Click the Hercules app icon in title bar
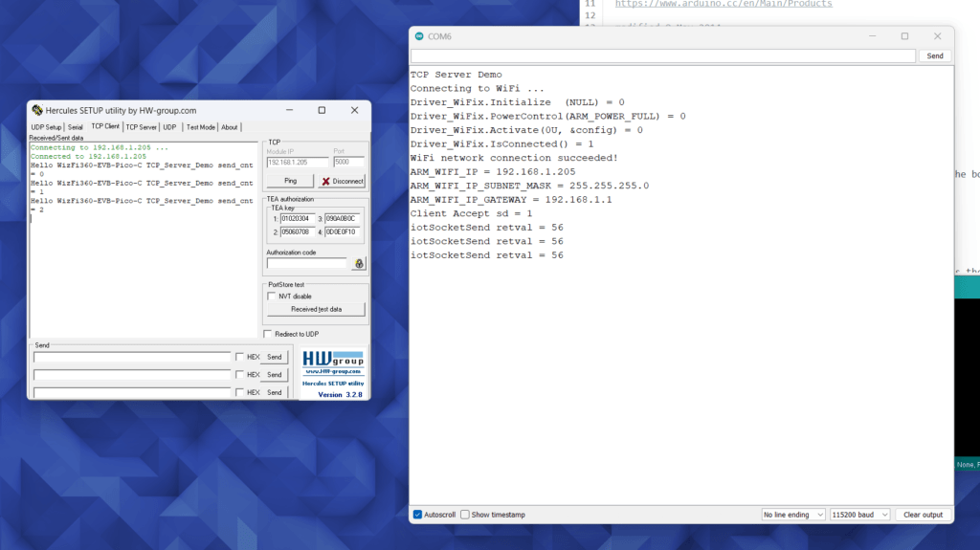 [37, 110]
